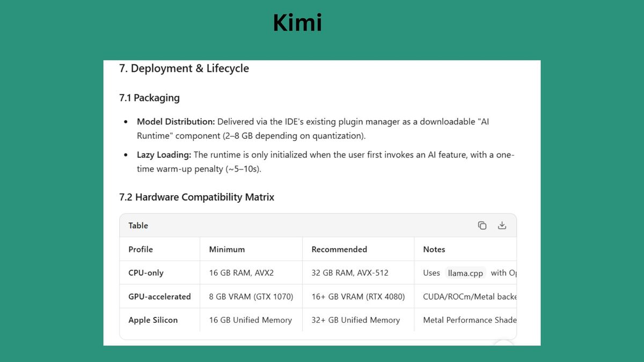Click the '16 GB Unified Memory' cell

point(251,320)
